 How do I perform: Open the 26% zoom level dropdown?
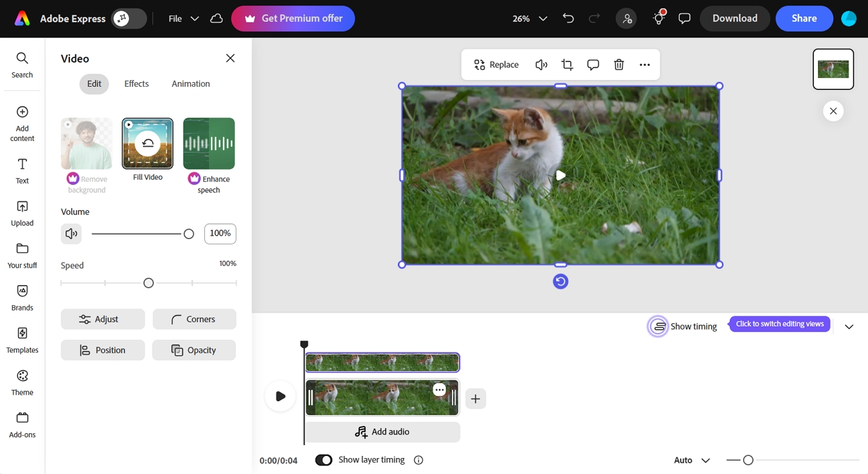click(529, 19)
